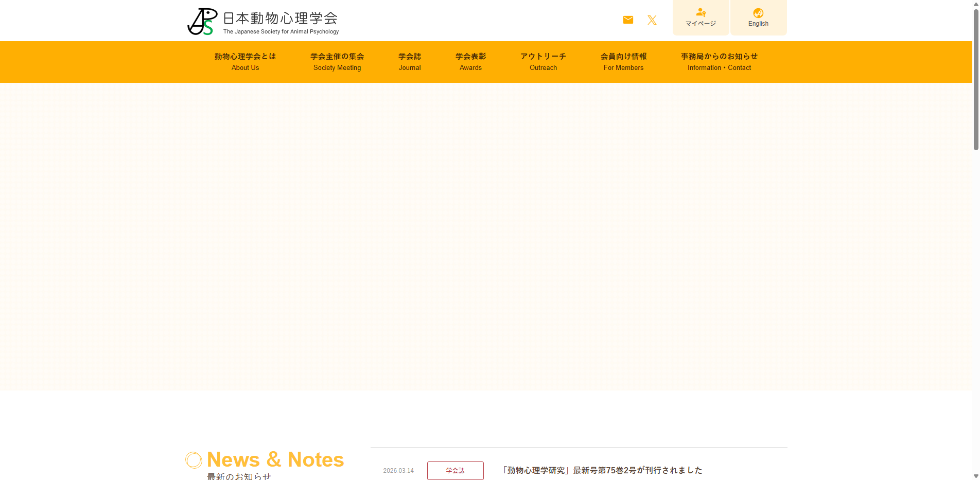Click the My Page user icon

[x=701, y=12]
